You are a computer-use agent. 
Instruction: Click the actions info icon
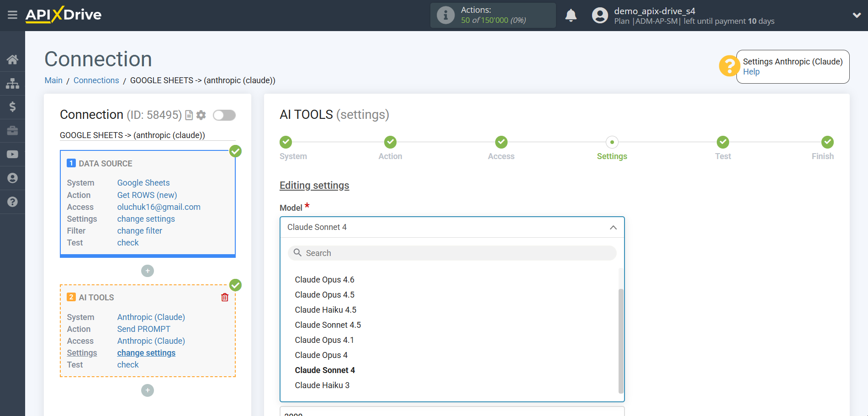(x=445, y=15)
